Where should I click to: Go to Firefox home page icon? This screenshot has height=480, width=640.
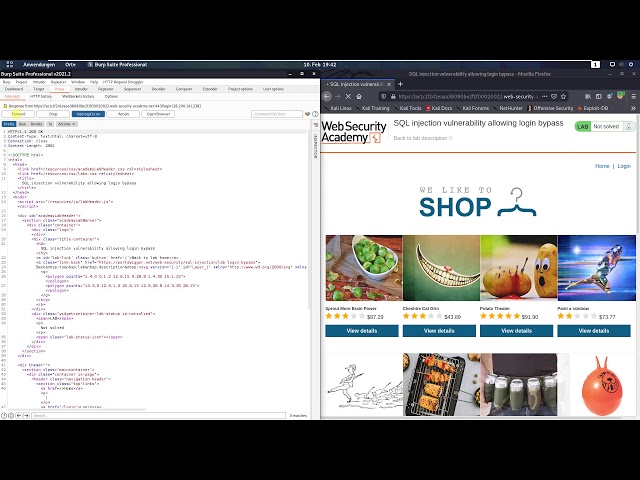[x=359, y=97]
